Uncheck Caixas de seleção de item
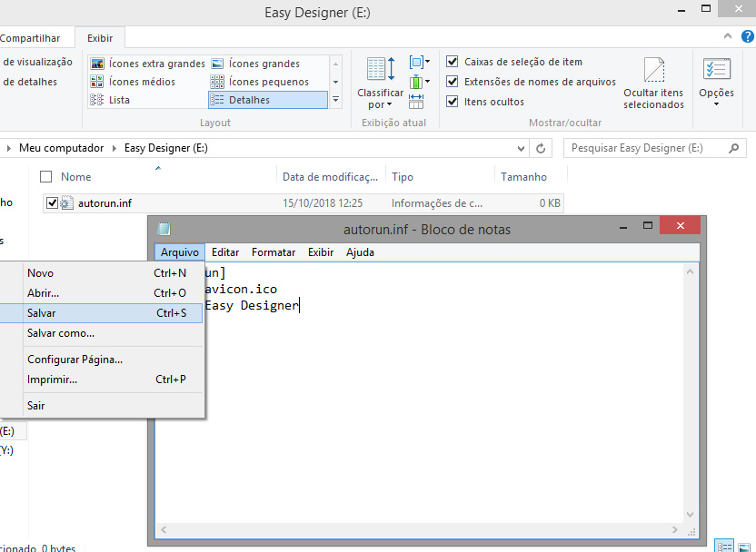 click(x=452, y=62)
